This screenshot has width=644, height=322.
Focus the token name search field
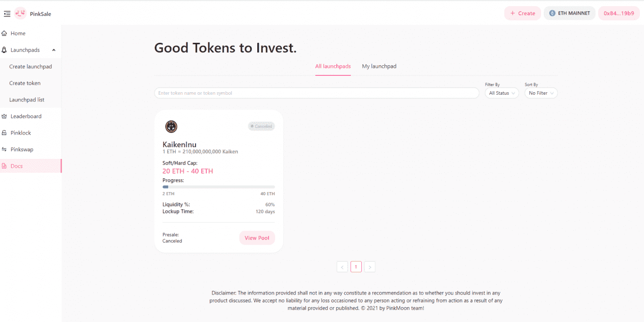pyautogui.click(x=317, y=93)
